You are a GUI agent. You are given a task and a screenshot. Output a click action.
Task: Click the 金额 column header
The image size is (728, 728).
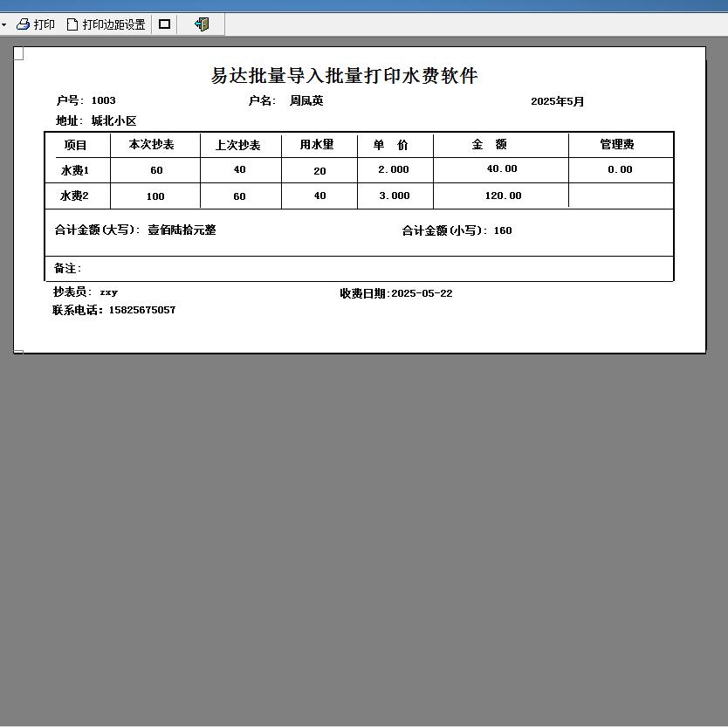[490, 144]
